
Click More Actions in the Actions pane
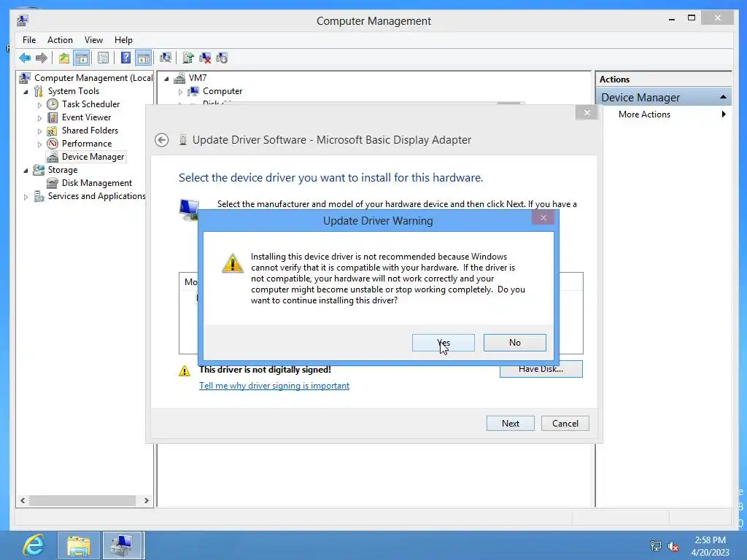[644, 114]
